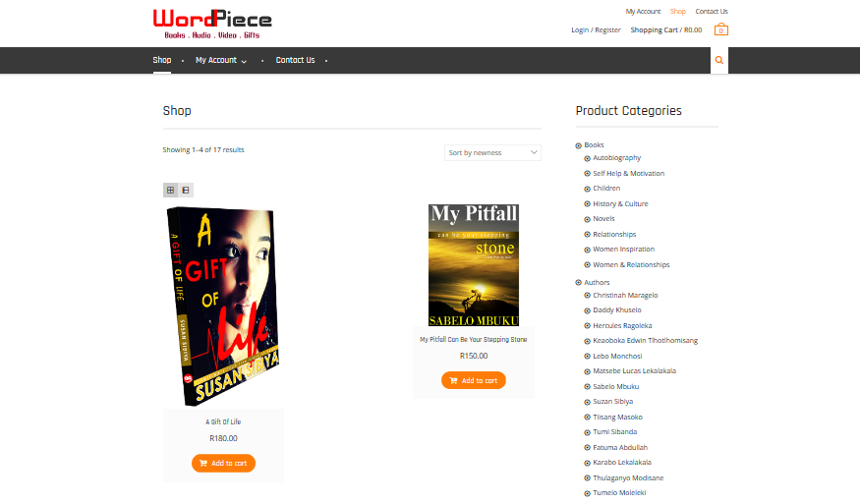Select the Autobiography category

(616, 158)
